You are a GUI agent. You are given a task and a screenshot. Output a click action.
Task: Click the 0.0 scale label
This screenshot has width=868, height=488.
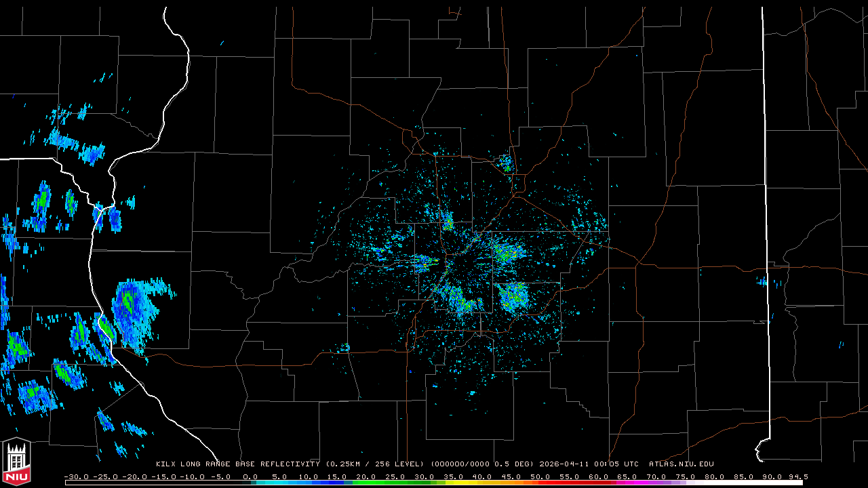(x=250, y=477)
